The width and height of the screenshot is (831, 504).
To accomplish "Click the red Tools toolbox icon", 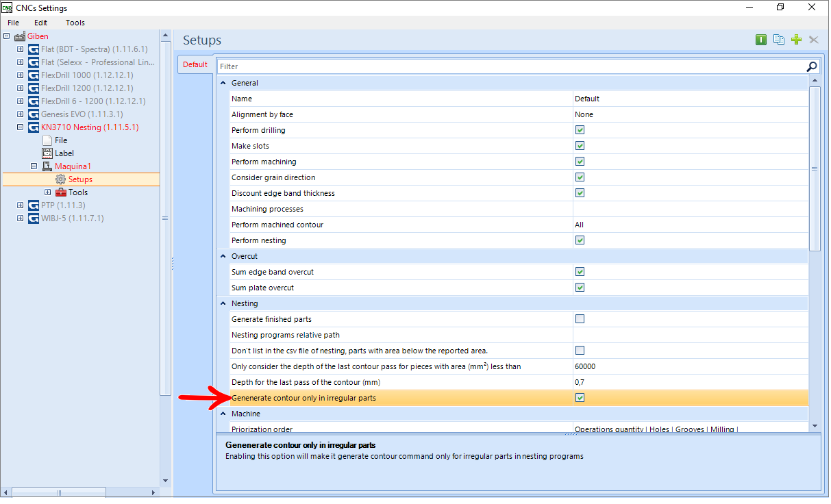I will [x=61, y=192].
